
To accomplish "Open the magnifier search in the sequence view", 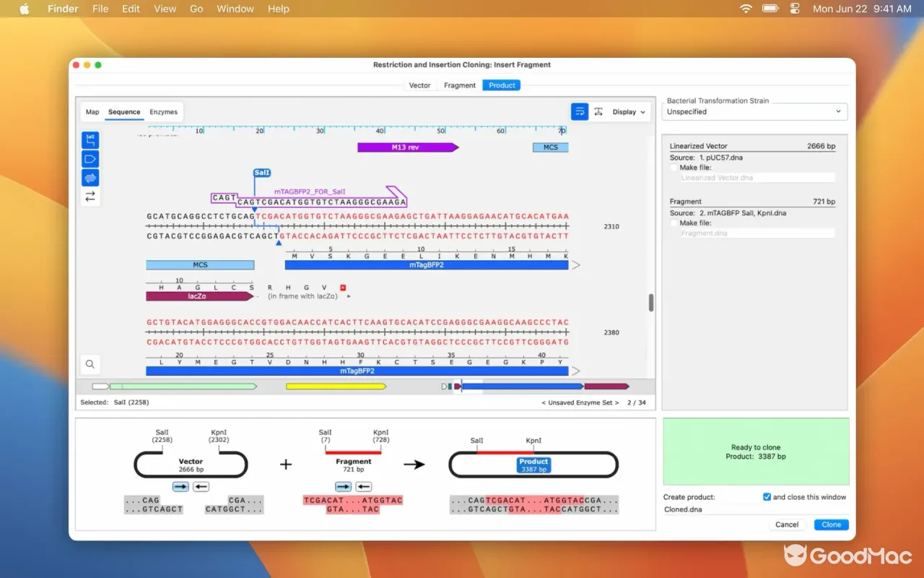I will click(90, 364).
